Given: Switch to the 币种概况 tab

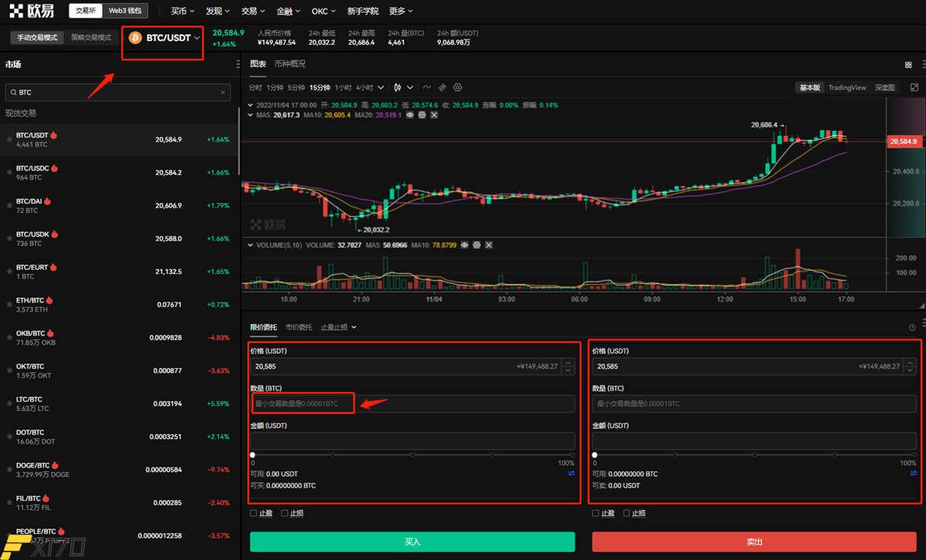Looking at the screenshot, I should tap(289, 64).
